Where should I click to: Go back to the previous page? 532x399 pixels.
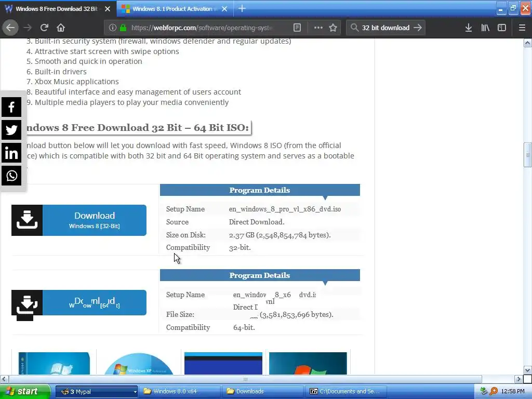click(x=10, y=28)
